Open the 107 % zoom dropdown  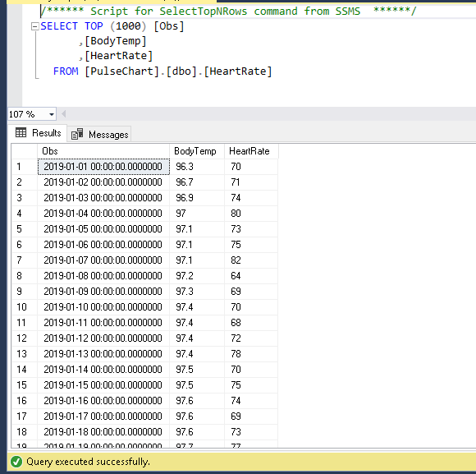pos(52,114)
